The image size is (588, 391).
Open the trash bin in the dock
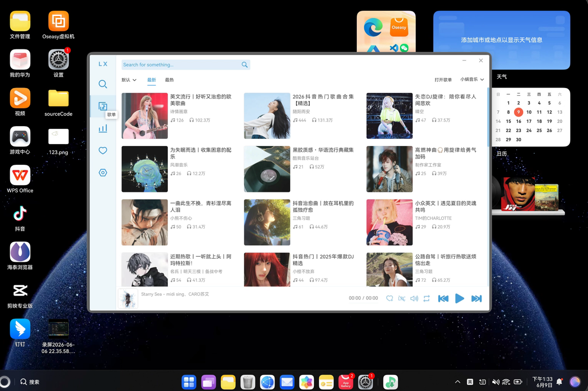(x=248, y=382)
